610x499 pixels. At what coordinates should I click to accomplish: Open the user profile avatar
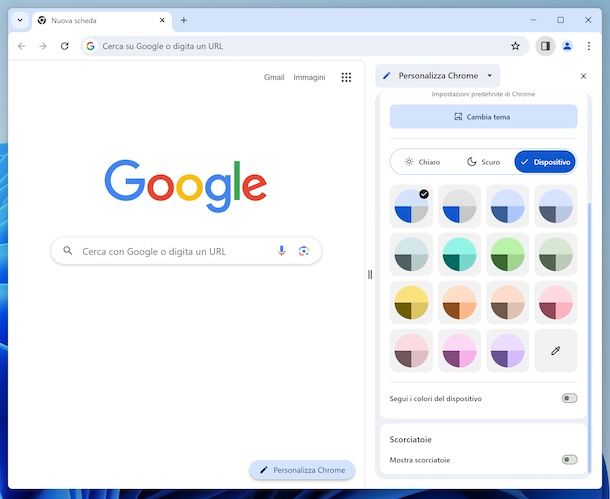click(x=567, y=46)
